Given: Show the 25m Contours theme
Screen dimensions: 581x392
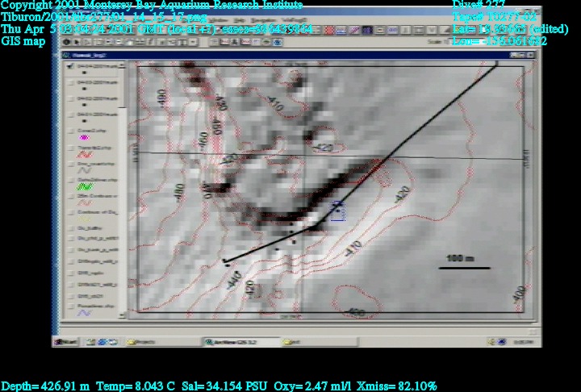Looking at the screenshot, I should click(x=71, y=196).
